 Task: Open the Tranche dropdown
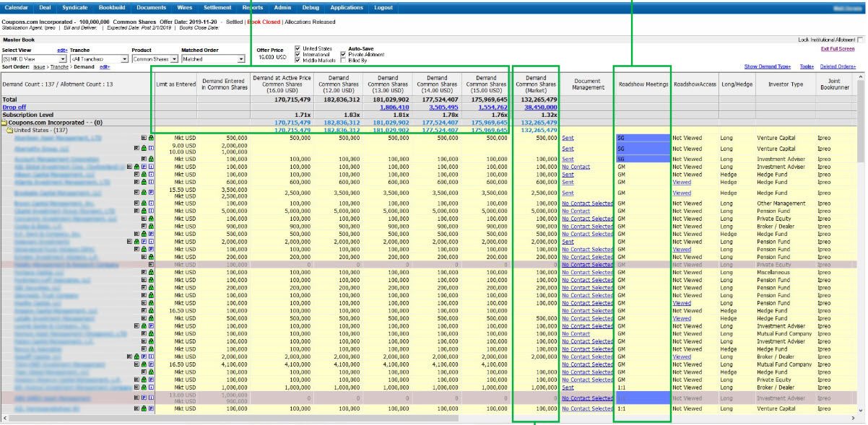[99, 59]
